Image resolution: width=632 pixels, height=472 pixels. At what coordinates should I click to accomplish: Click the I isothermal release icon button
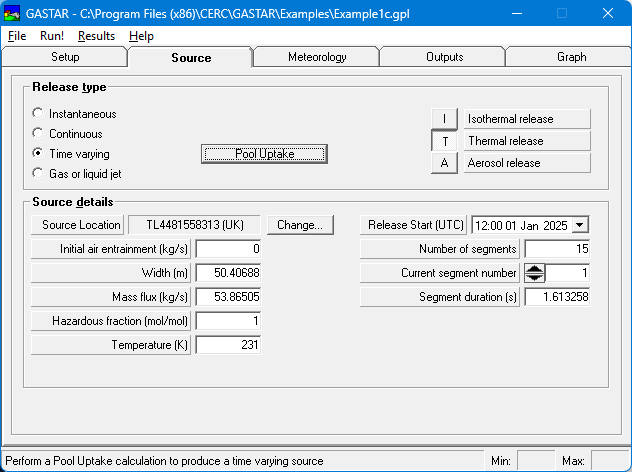pyautogui.click(x=444, y=119)
